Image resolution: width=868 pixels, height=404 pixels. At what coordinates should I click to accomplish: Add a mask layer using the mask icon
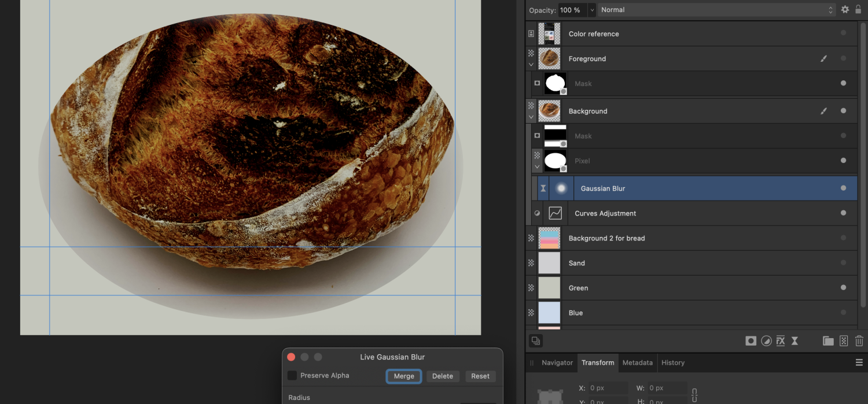[x=751, y=341]
